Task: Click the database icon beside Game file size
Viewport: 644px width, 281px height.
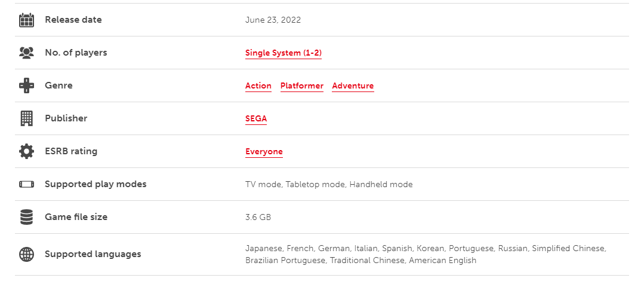Action: (x=26, y=217)
